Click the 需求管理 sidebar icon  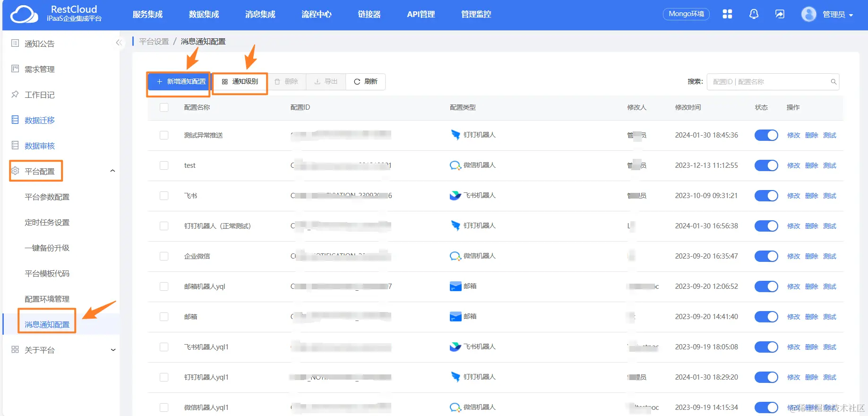(15, 69)
